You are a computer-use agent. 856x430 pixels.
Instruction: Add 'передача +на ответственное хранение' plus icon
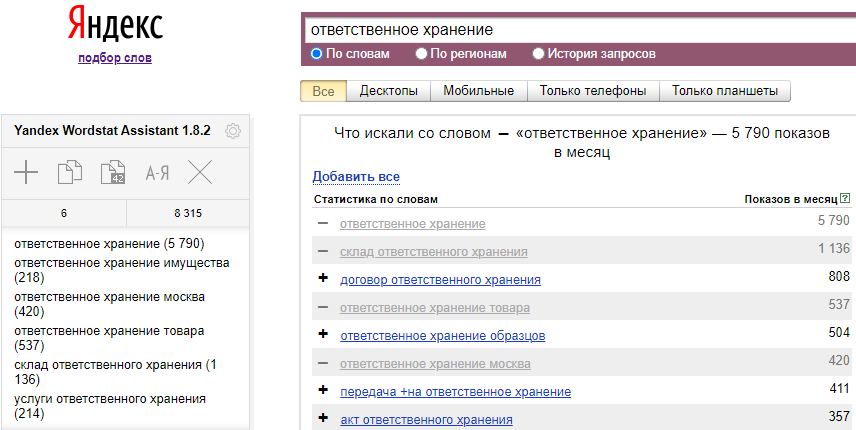[323, 390]
